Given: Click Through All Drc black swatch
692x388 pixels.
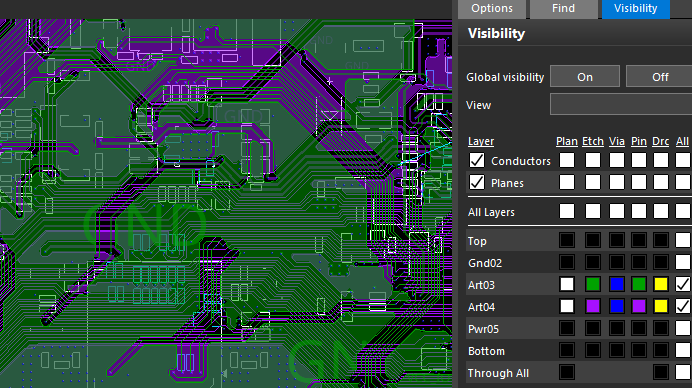Looking at the screenshot, I should coord(661,372).
